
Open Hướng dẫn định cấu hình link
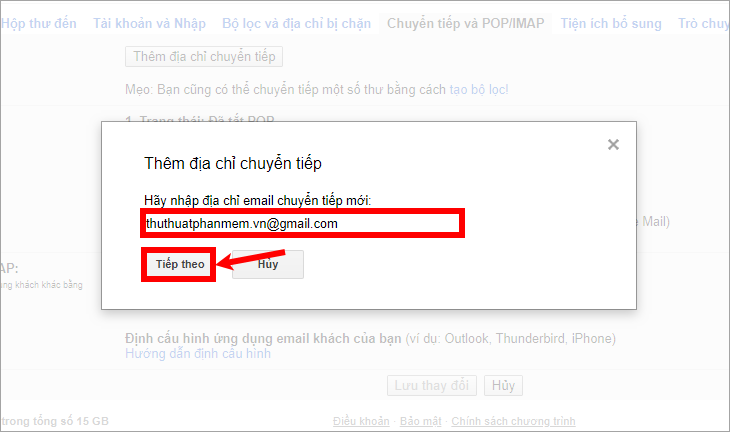198,354
